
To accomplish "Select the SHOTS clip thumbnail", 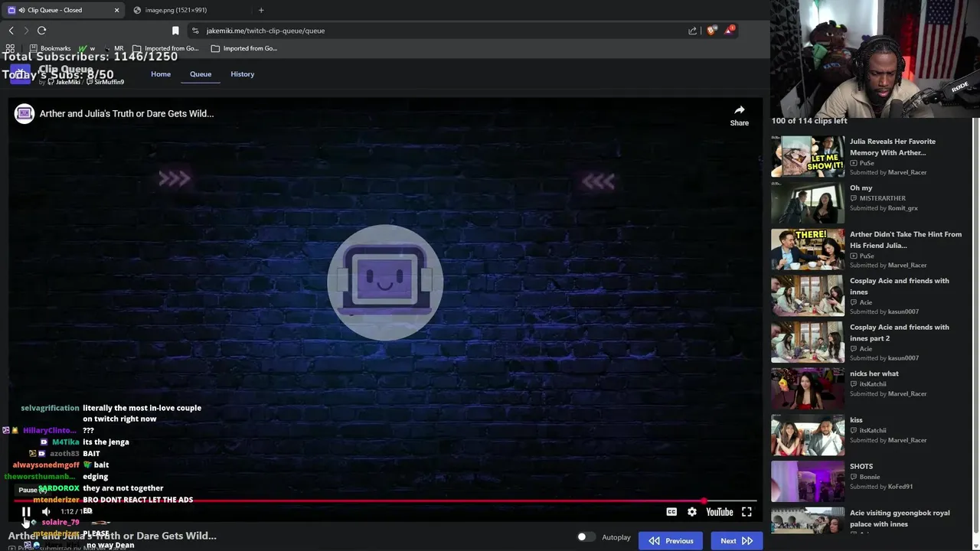I will [807, 481].
